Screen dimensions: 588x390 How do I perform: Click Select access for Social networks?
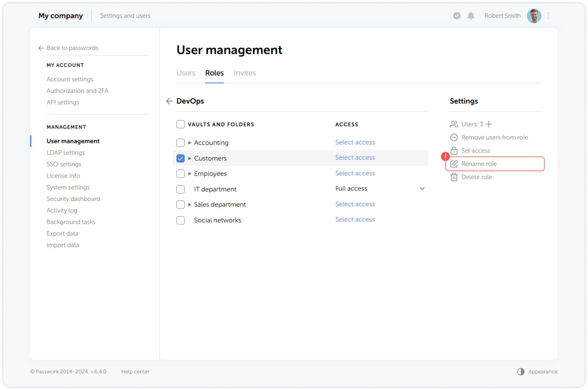[x=355, y=220]
